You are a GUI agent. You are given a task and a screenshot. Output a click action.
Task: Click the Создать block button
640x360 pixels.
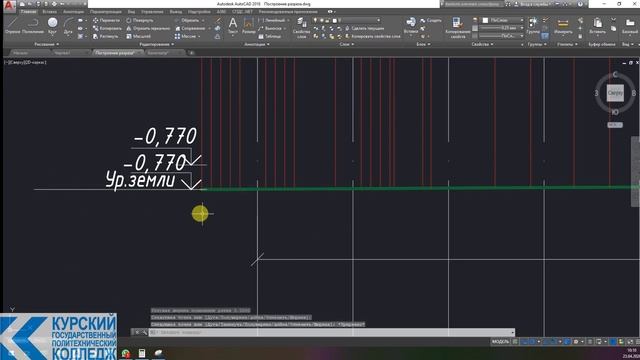pyautogui.click(x=431, y=20)
